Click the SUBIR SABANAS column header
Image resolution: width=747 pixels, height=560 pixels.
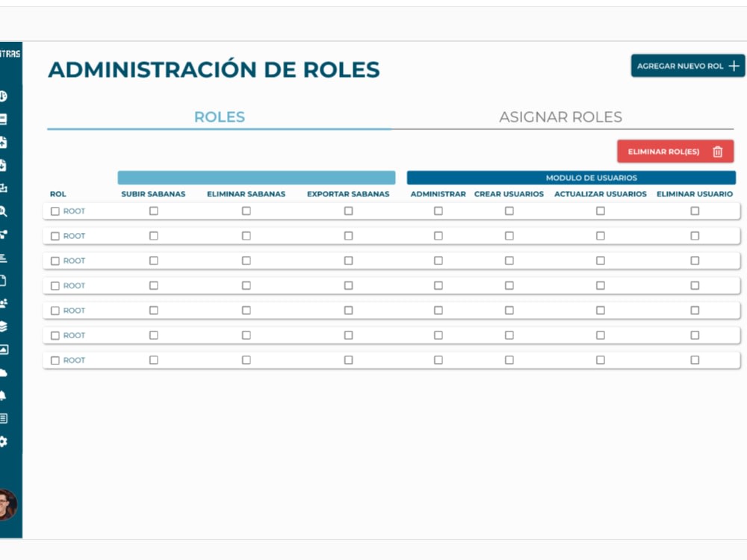click(153, 194)
